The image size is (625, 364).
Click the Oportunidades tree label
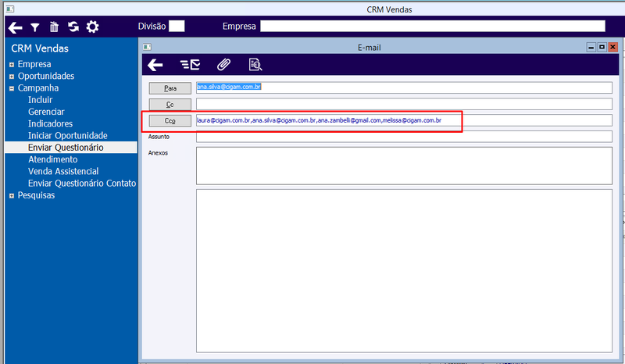[46, 76]
